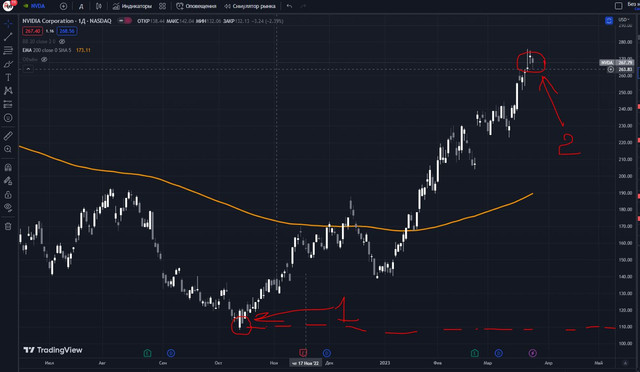Click the undo arrow in top toolbar
This screenshot has width=640, height=372.
[289, 6]
